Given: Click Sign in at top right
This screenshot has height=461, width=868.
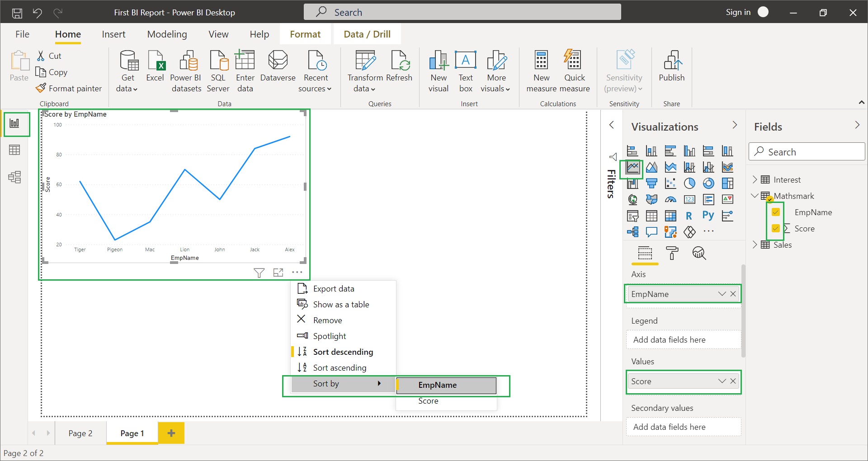Looking at the screenshot, I should click(x=738, y=12).
